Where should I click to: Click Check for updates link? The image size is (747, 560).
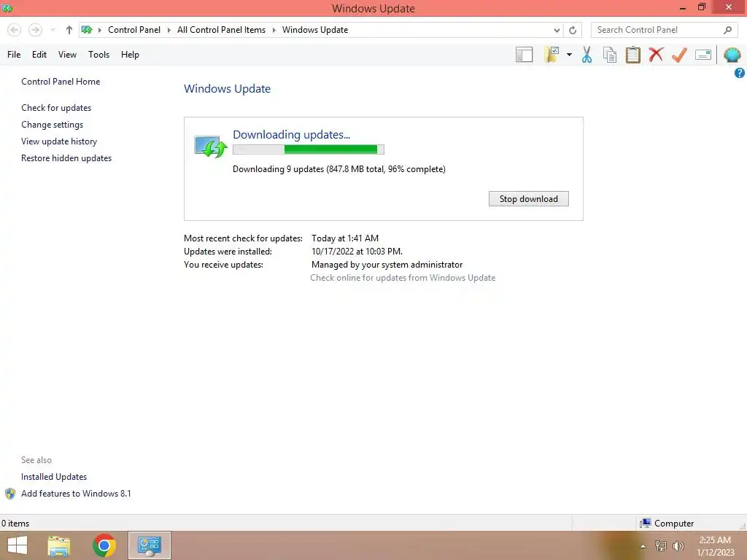(56, 108)
